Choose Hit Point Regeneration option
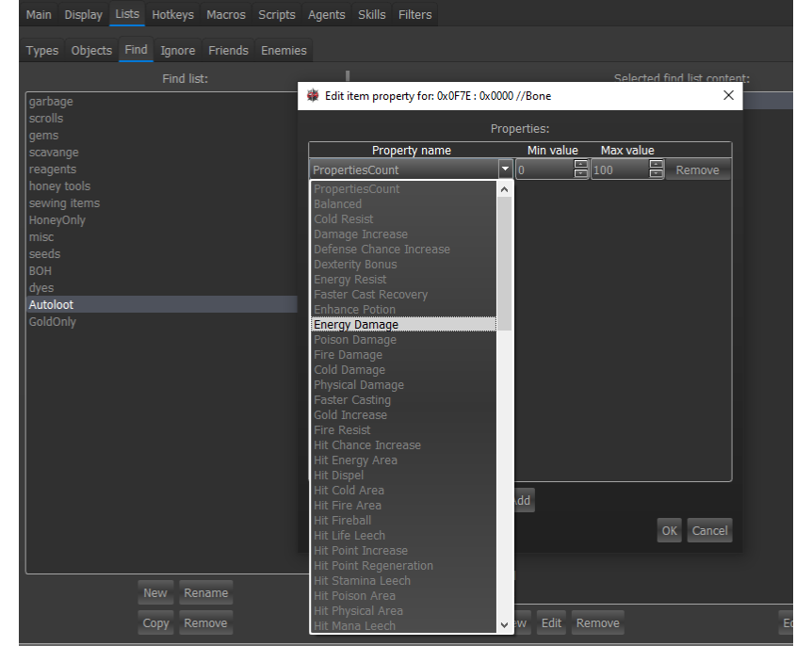This screenshot has height=646, width=812. pyautogui.click(x=403, y=565)
